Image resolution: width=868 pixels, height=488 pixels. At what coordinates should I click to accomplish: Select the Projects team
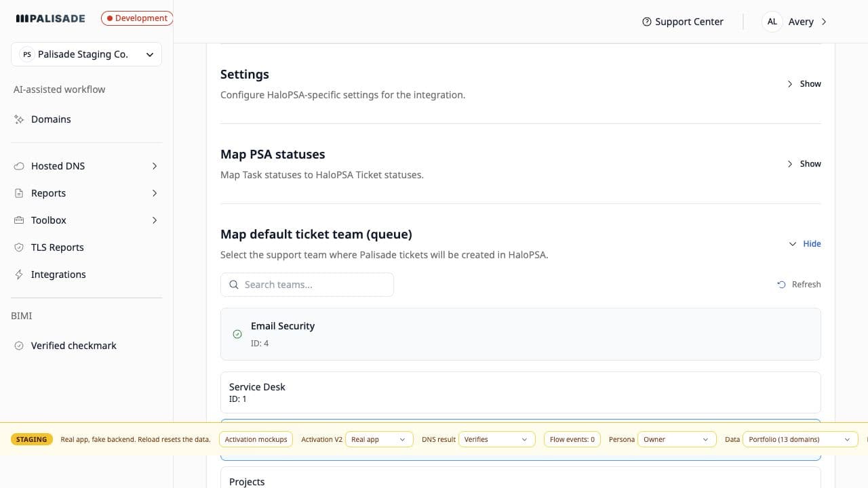(x=521, y=478)
